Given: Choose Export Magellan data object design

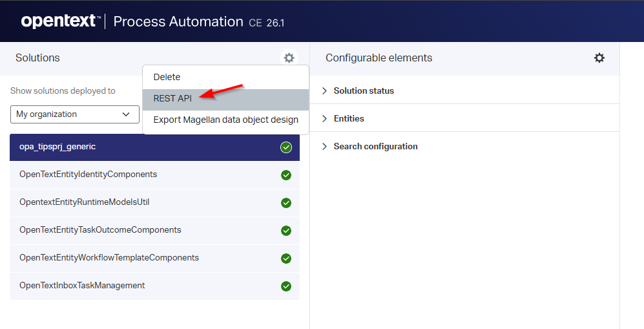Looking at the screenshot, I should [x=225, y=120].
